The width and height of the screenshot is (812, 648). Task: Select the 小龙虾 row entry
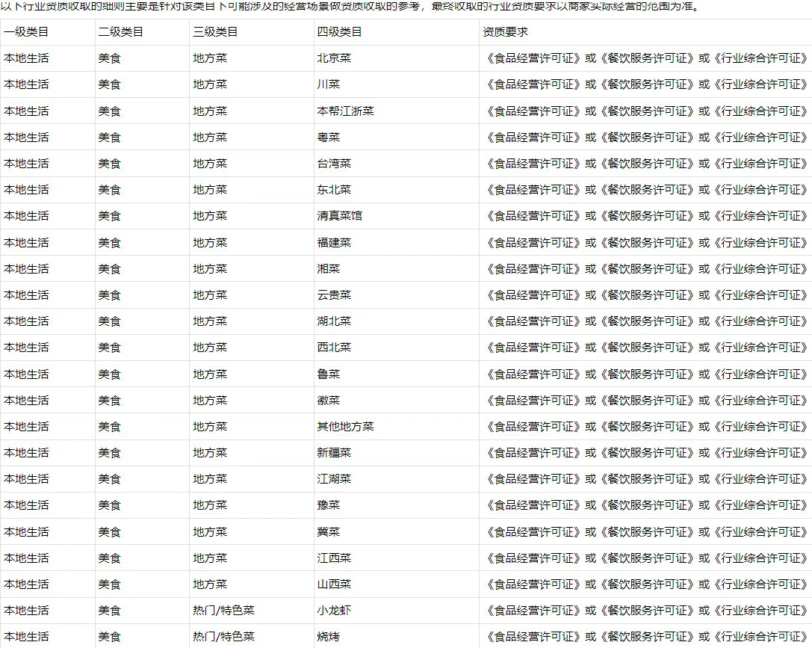point(332,610)
